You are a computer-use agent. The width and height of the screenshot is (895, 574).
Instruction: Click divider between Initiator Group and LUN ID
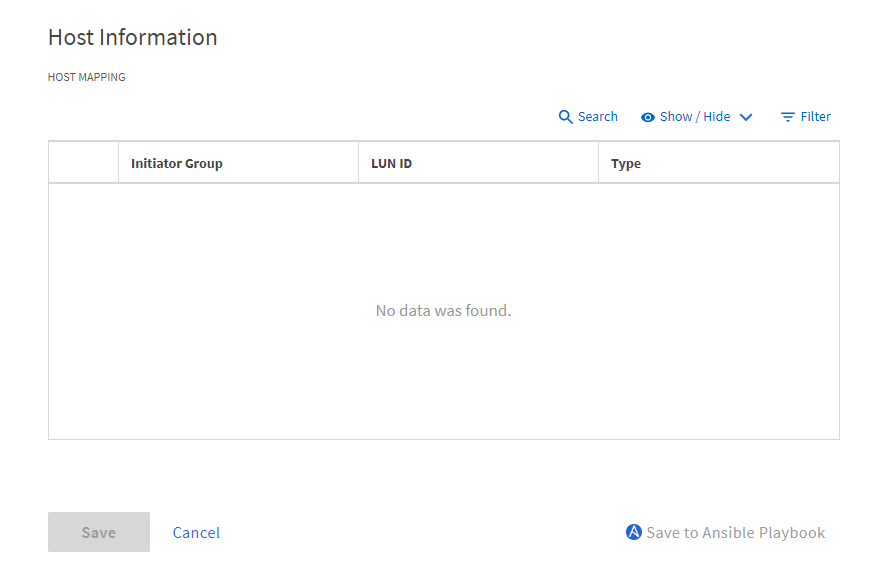(x=358, y=163)
